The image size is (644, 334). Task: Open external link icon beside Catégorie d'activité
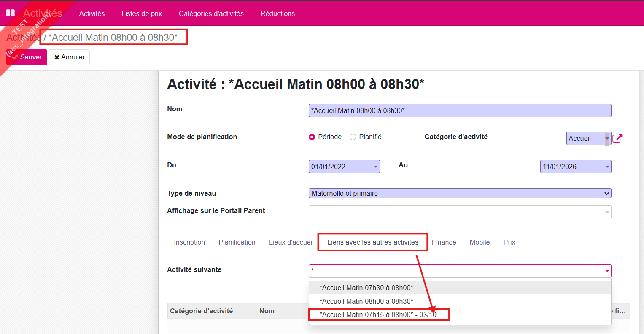(617, 138)
